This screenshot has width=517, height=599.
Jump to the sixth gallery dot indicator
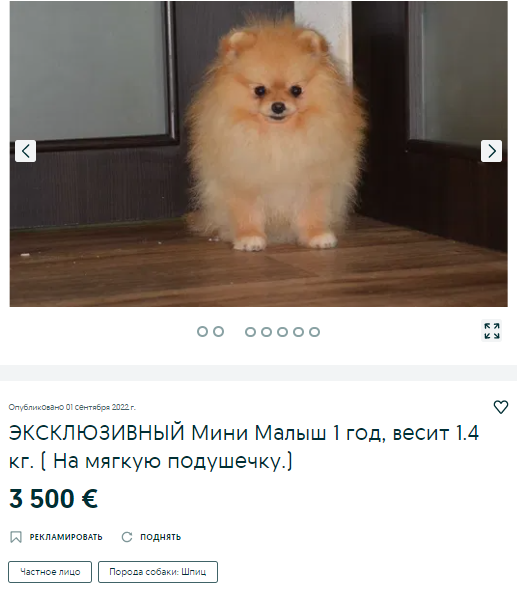(x=282, y=332)
